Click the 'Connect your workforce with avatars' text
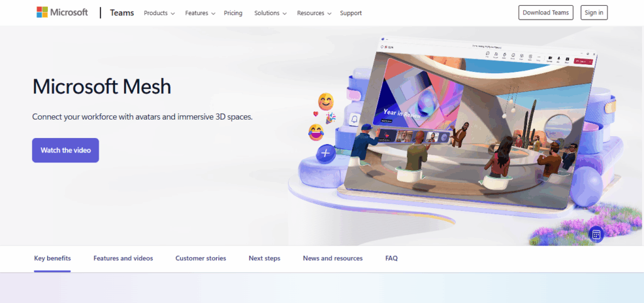Viewport: 644px width, 303px height. coord(143,117)
